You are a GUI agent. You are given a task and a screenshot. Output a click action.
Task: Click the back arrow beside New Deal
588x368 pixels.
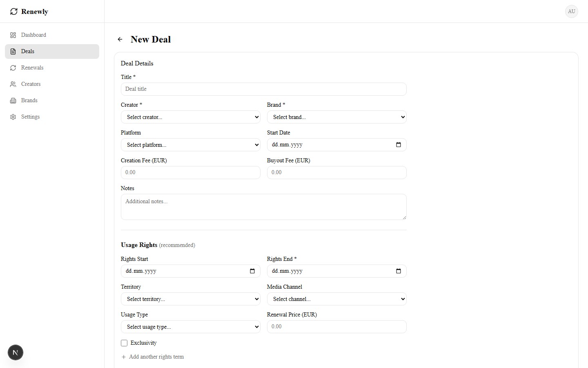[x=120, y=40]
